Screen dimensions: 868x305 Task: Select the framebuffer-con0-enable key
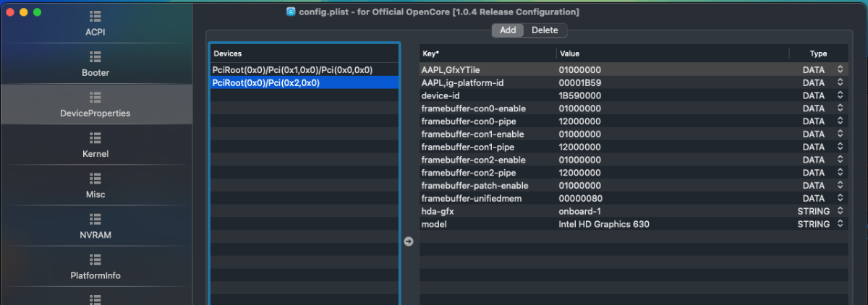click(473, 108)
